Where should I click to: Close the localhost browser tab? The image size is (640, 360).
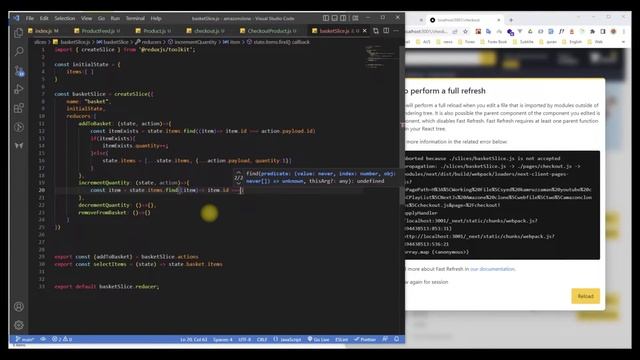(498, 20)
